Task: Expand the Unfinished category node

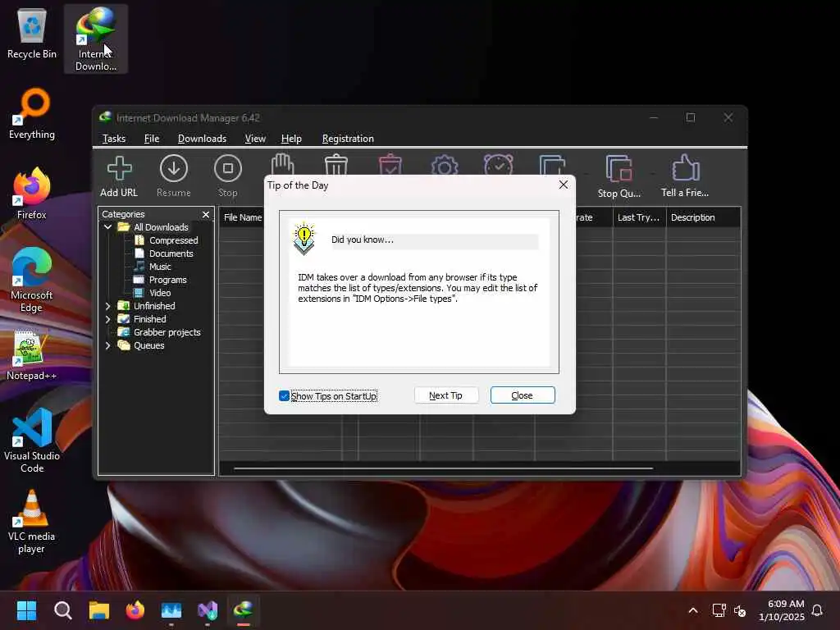Action: 107,306
